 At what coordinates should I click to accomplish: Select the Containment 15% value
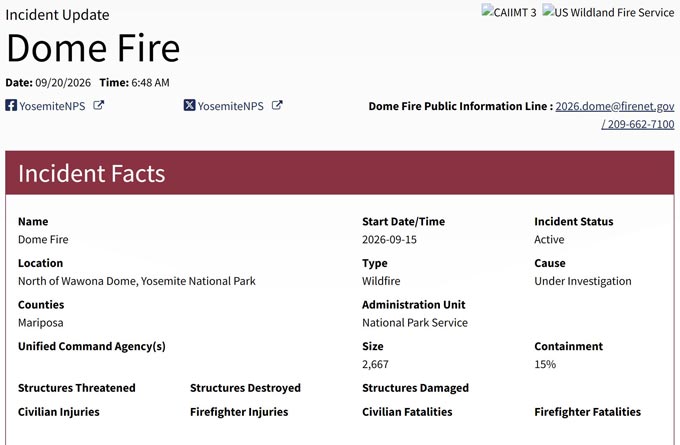[545, 364]
